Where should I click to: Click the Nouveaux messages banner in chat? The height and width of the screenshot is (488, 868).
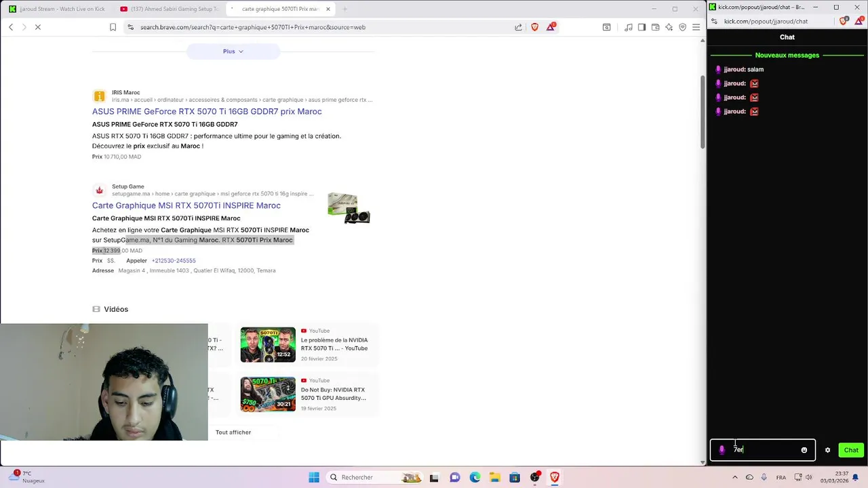[787, 55]
